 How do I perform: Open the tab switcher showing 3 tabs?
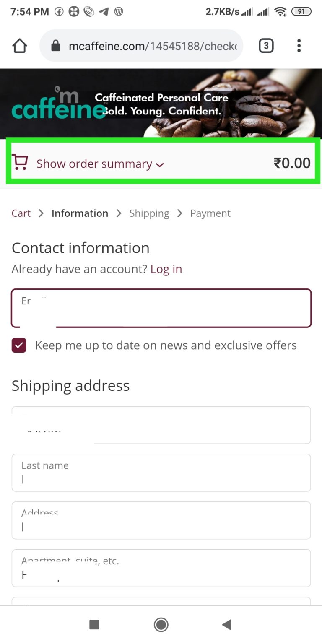266,46
